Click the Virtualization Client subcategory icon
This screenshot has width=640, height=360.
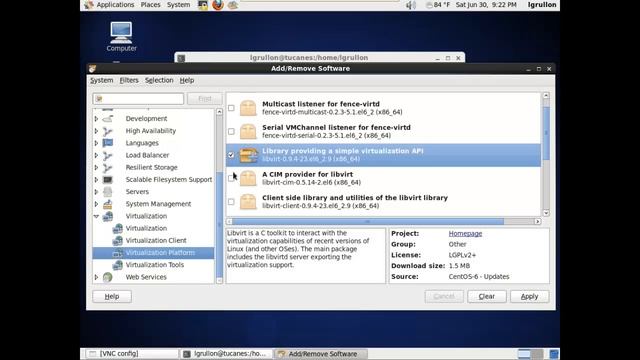pyautogui.click(x=118, y=240)
